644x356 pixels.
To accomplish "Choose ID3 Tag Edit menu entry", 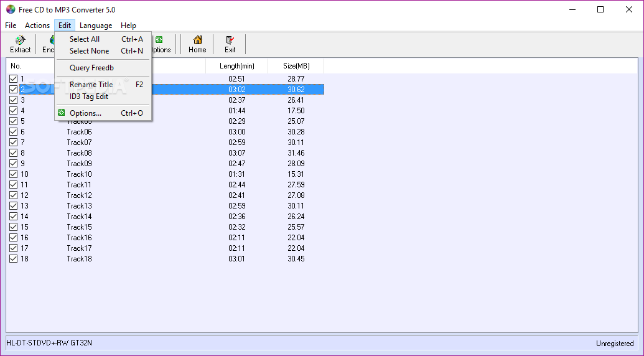I will point(103,96).
